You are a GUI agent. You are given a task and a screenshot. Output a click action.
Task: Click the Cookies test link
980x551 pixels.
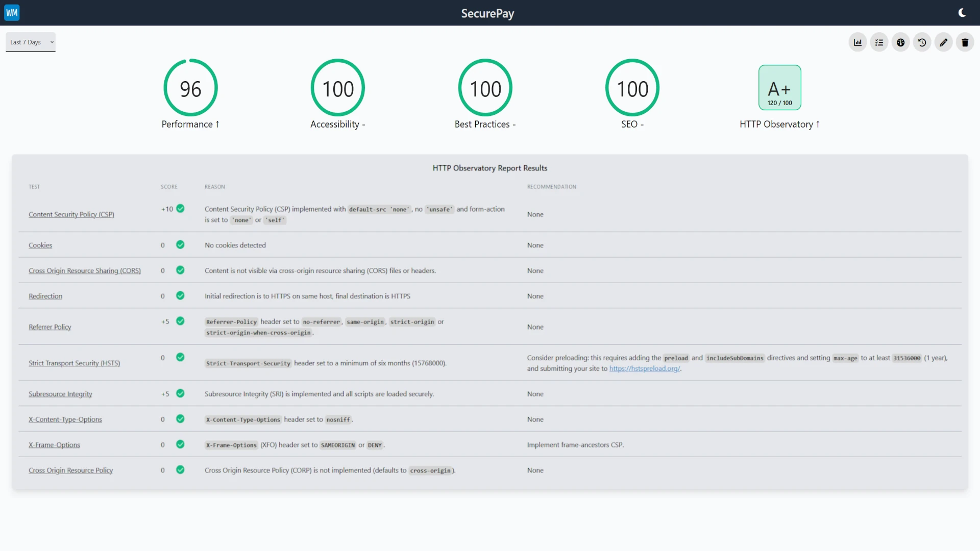40,244
